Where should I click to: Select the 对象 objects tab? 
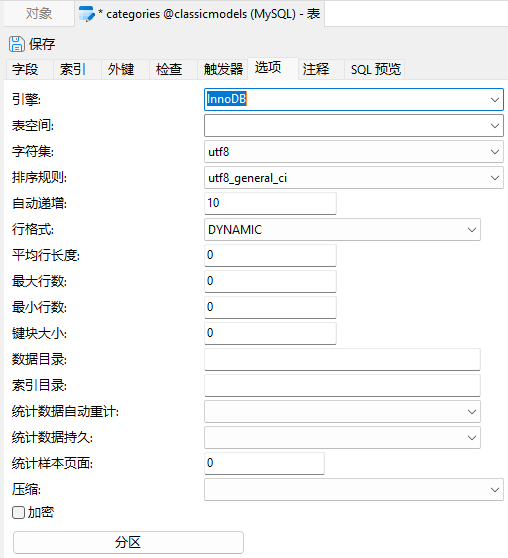tap(39, 14)
